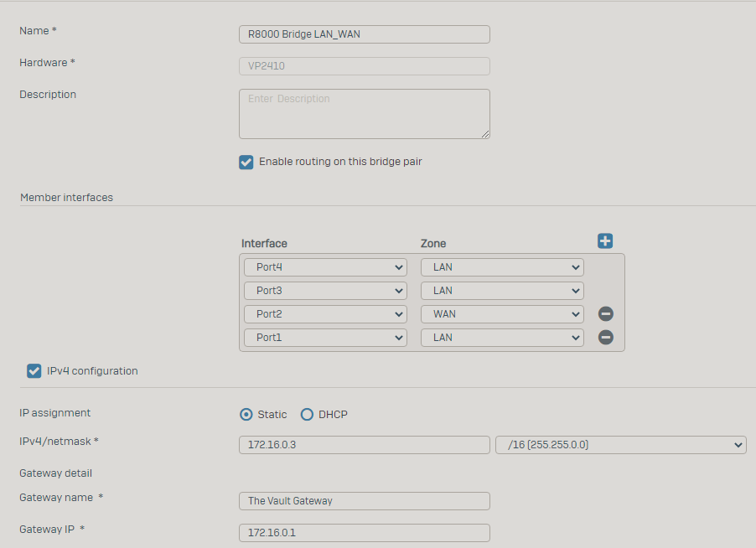
Task: Open the Port3 interface dropdown
Action: coord(325,291)
